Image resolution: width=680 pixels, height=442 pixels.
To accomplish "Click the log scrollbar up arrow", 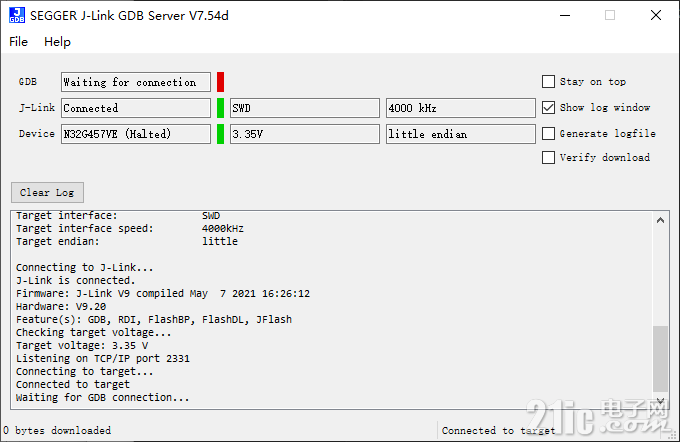I will 660,220.
